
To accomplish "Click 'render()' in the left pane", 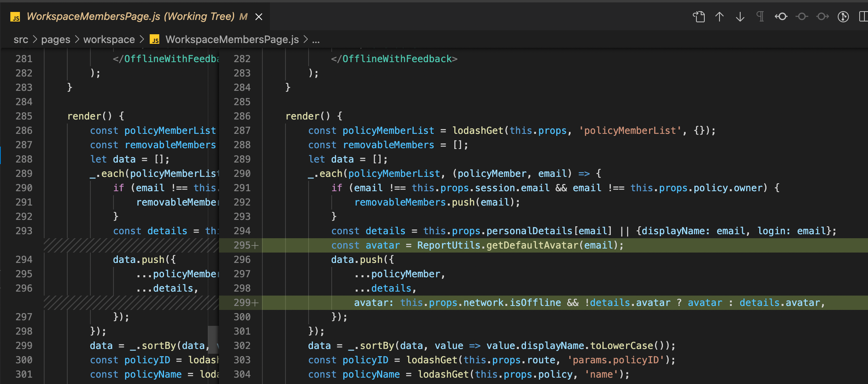I will [90, 116].
